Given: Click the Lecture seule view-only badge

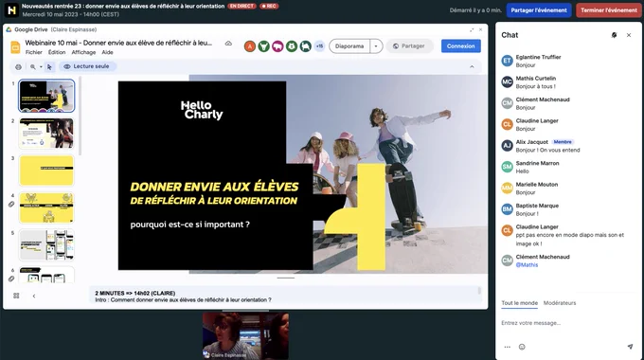Looking at the screenshot, I should [87, 66].
